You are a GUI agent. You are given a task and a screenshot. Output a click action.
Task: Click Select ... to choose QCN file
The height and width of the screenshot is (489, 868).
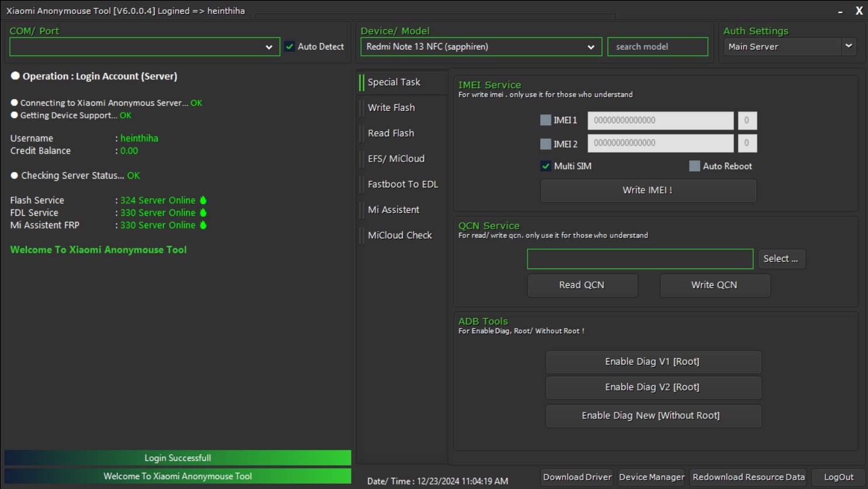(781, 259)
